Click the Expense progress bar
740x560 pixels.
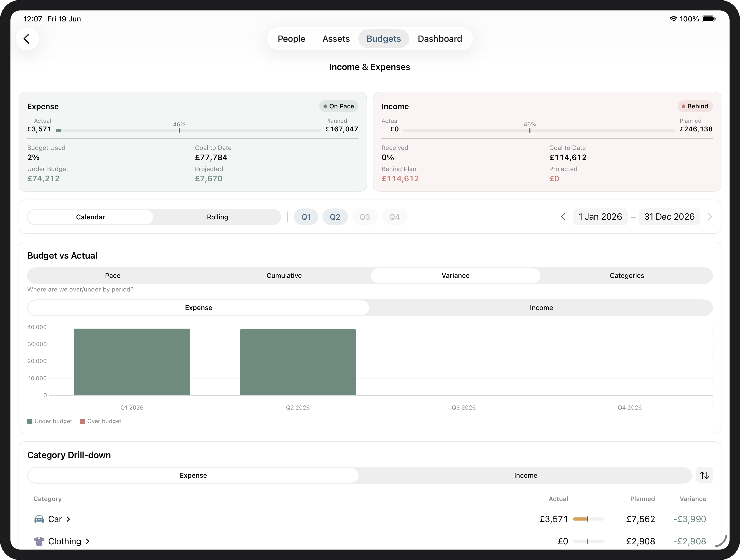(x=188, y=131)
